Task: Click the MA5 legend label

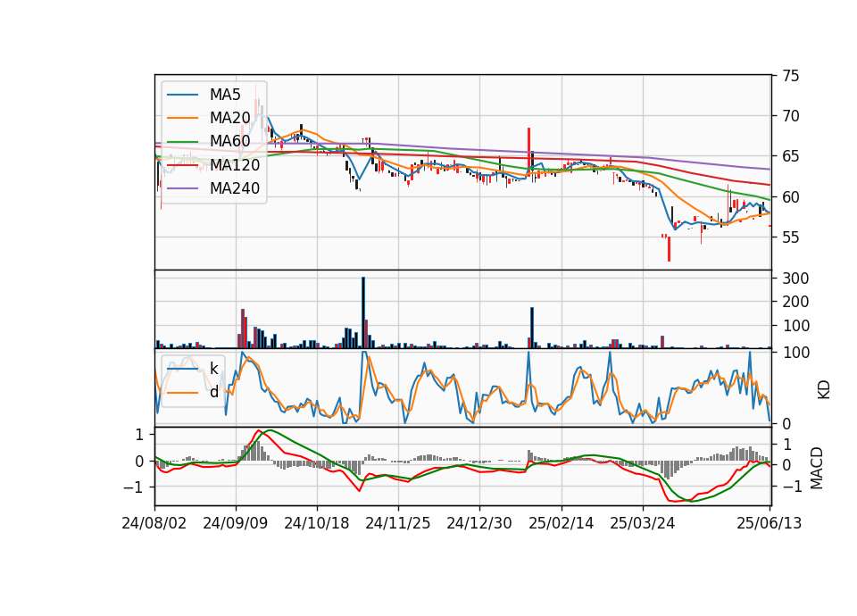Action: (x=225, y=95)
